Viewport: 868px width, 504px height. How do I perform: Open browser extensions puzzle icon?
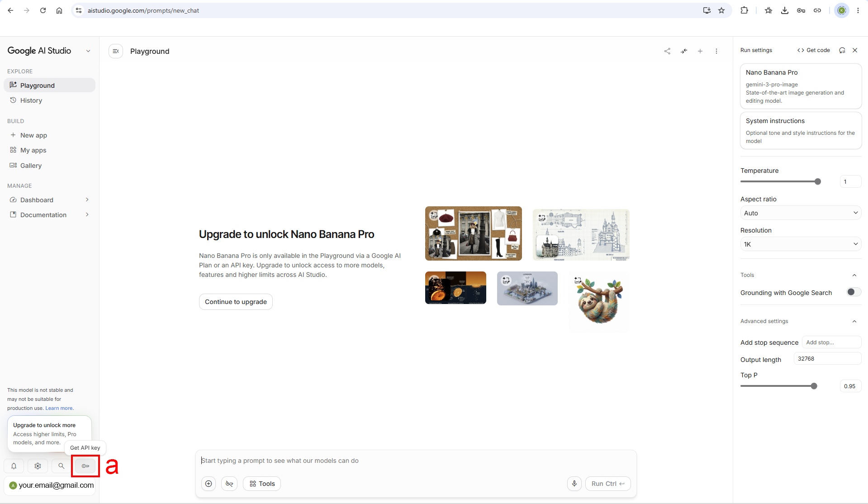pyautogui.click(x=744, y=10)
